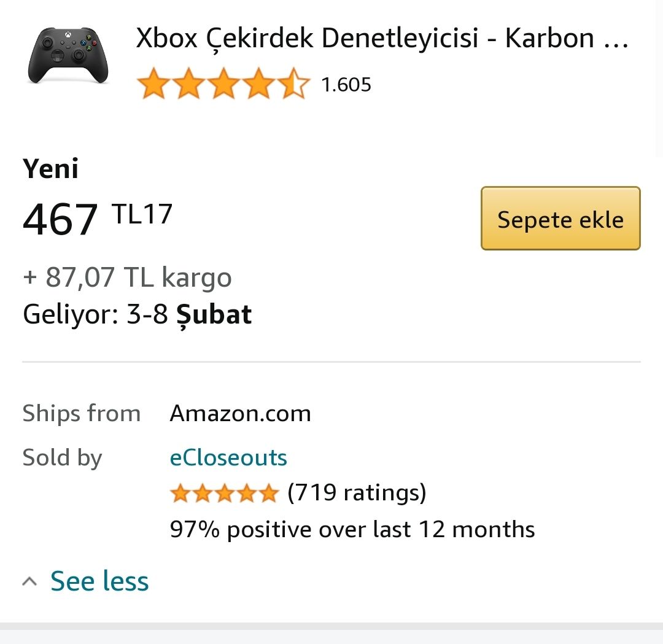Click the Xbox controller product thumbnail
This screenshot has height=644, width=663.
68,55
